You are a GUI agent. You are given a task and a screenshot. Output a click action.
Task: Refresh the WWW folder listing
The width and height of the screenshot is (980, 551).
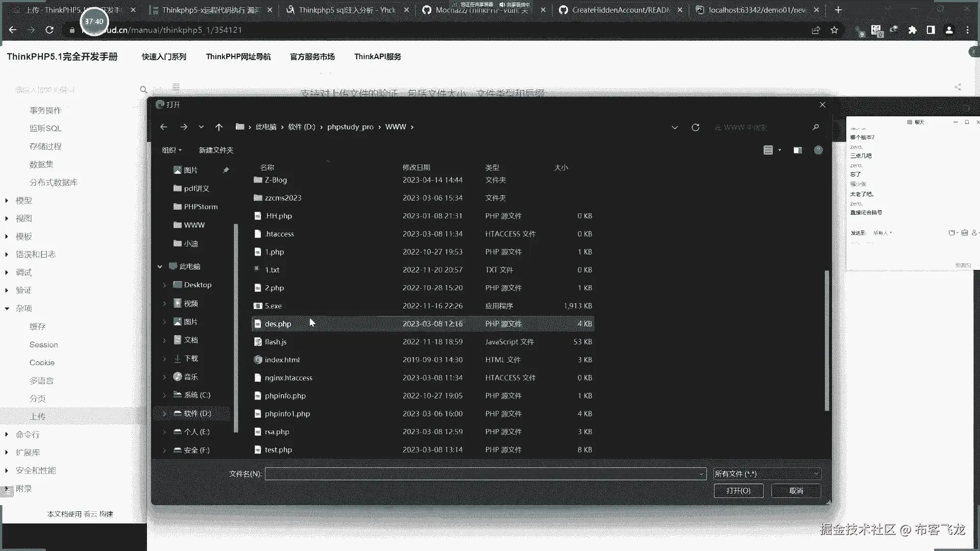coord(695,127)
